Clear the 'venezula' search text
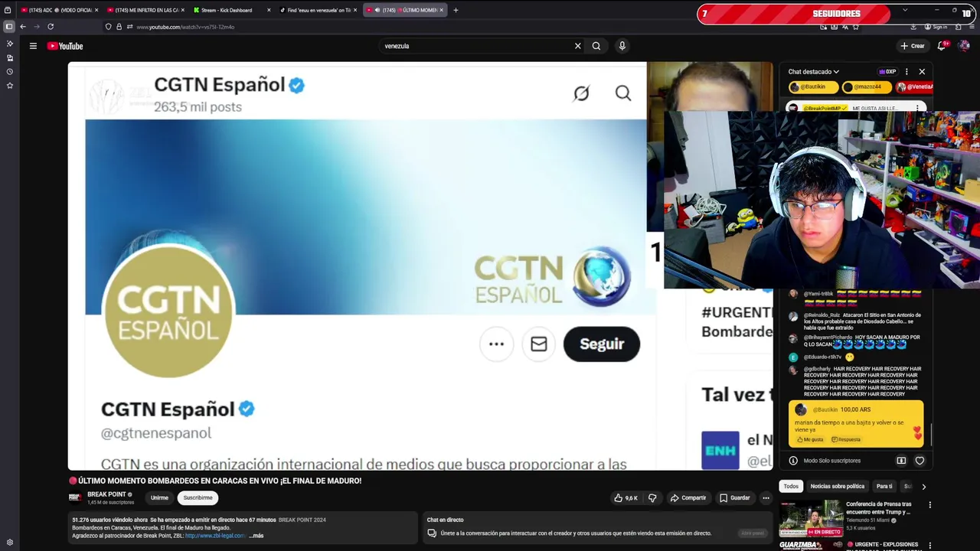980x551 pixels. point(578,46)
